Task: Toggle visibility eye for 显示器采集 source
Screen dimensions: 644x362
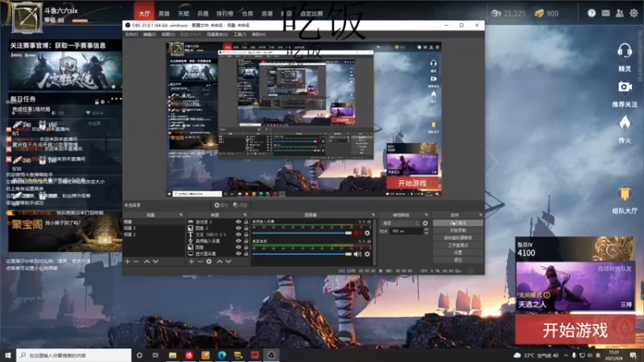Action: pos(238,253)
